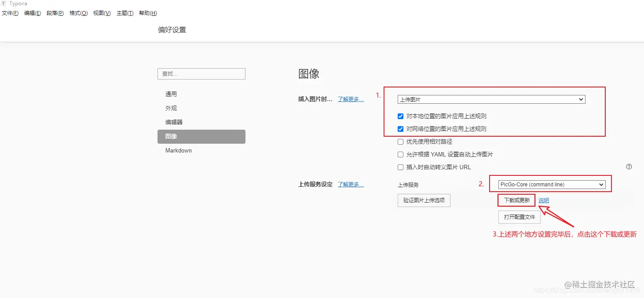This screenshot has width=644, height=298.
Task: Click the 验证图片上传选项 button
Action: 424,200
